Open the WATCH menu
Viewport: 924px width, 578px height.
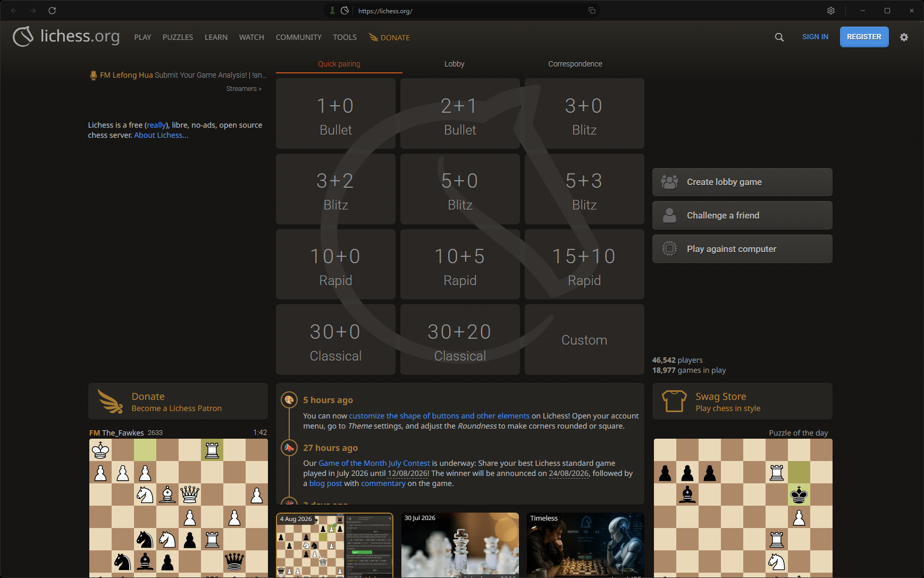click(x=251, y=37)
